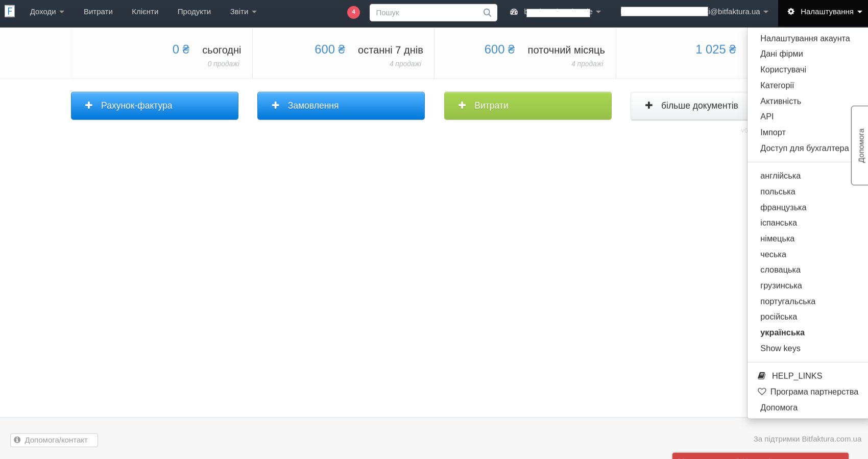Switch language to англійська

(780, 176)
